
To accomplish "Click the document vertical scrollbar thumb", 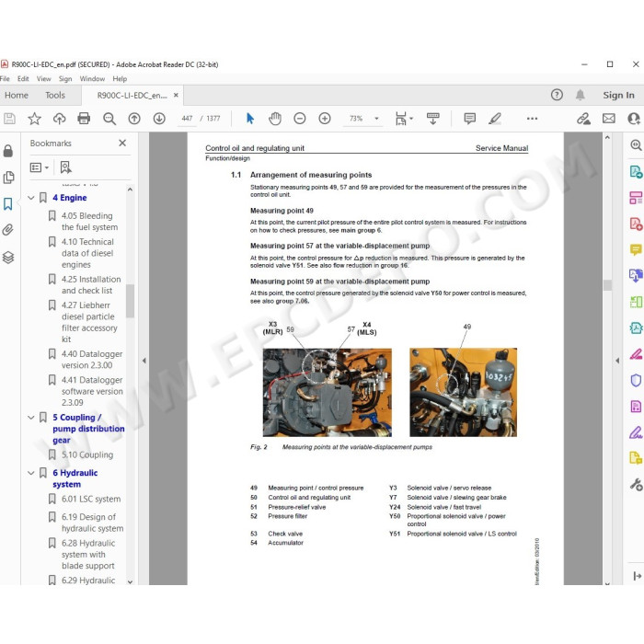I will point(607,285).
